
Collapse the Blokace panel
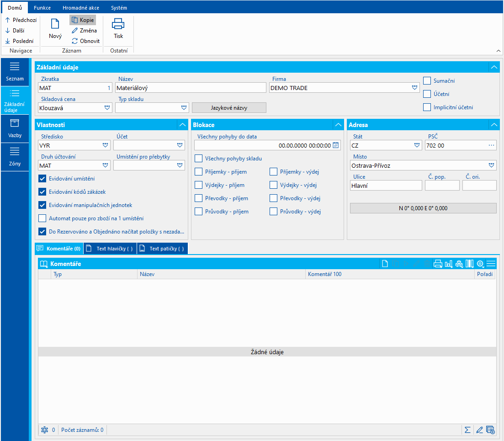click(x=338, y=125)
